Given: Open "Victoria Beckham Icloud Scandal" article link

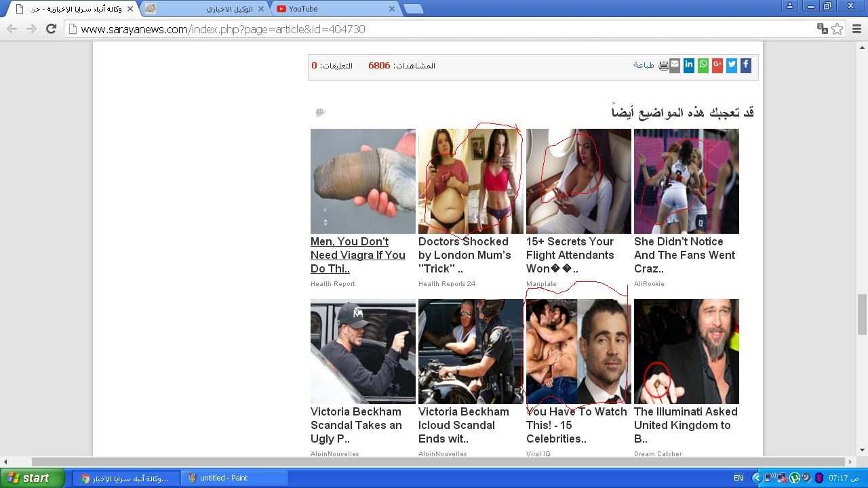Looking at the screenshot, I should (x=463, y=425).
